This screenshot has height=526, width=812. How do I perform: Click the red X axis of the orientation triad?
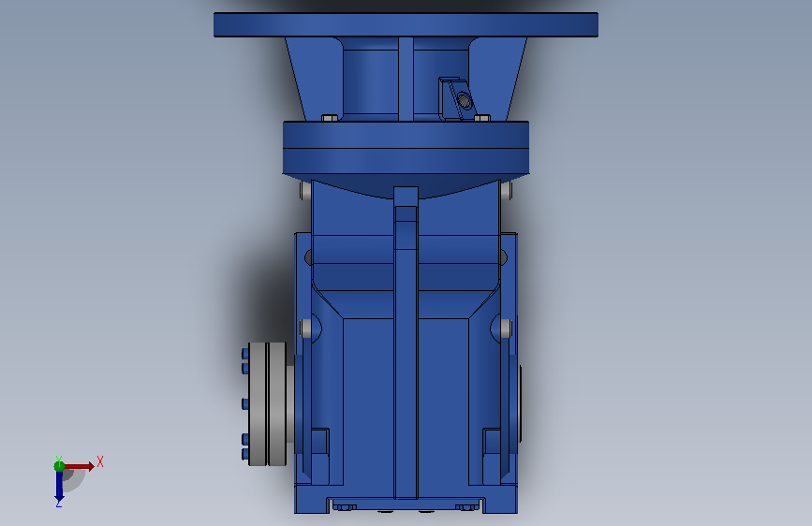[81, 467]
